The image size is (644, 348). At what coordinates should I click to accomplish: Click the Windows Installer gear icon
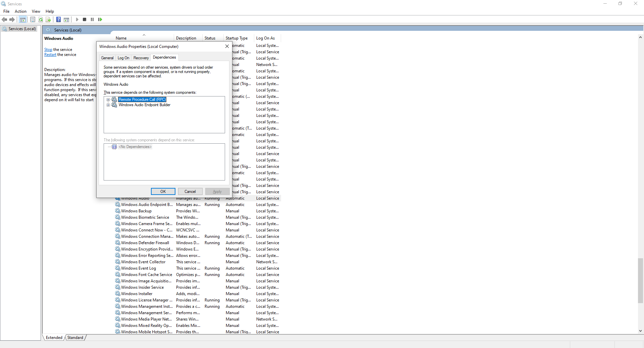click(x=117, y=293)
